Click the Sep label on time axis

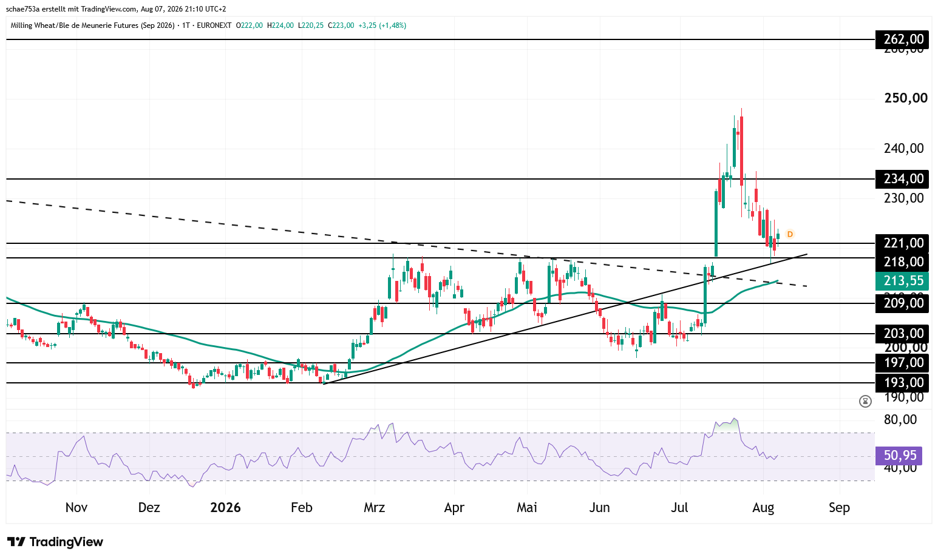839,508
